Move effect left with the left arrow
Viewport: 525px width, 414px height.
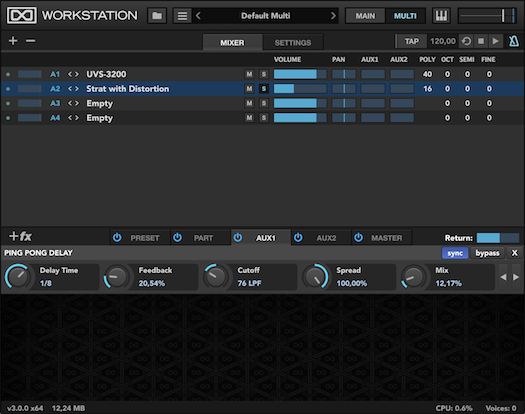[x=503, y=277]
